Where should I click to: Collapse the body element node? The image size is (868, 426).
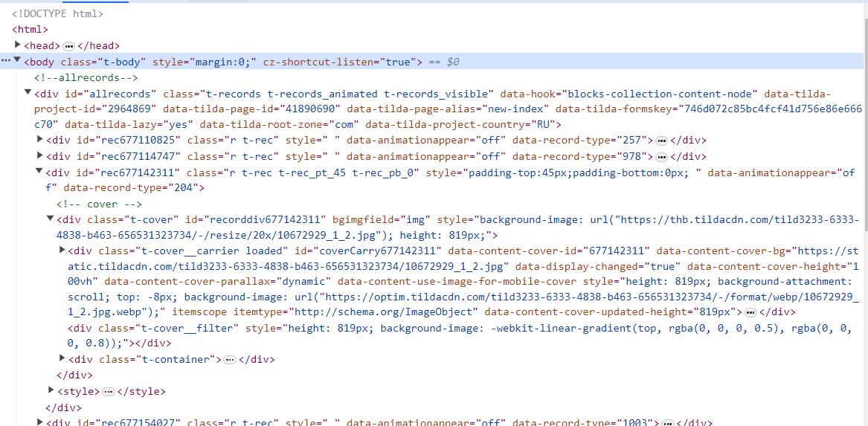pyautogui.click(x=17, y=62)
